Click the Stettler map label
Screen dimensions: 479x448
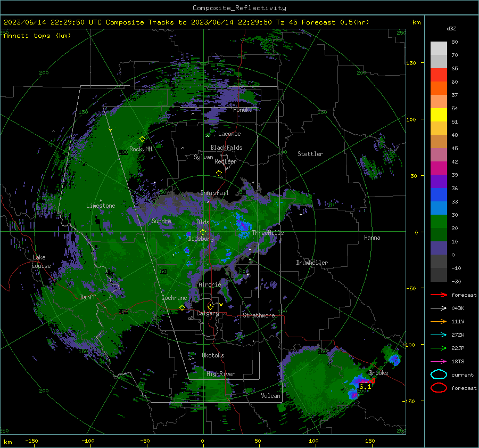(x=310, y=154)
